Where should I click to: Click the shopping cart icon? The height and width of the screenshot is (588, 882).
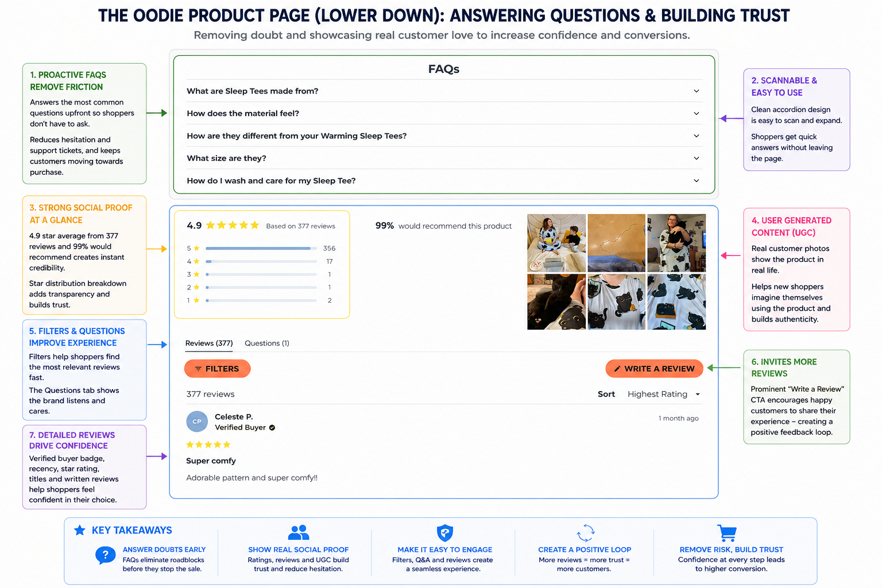pyautogui.click(x=727, y=533)
